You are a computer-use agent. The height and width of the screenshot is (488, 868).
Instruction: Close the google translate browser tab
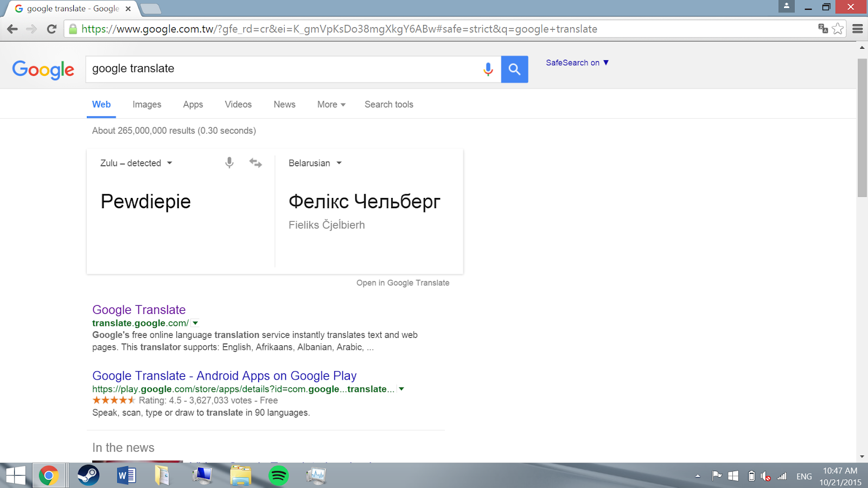(128, 9)
